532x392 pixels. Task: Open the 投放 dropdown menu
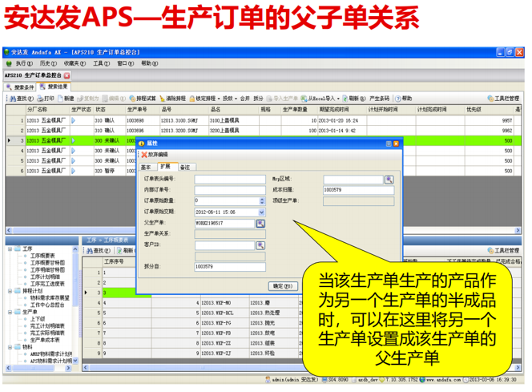click(x=230, y=99)
